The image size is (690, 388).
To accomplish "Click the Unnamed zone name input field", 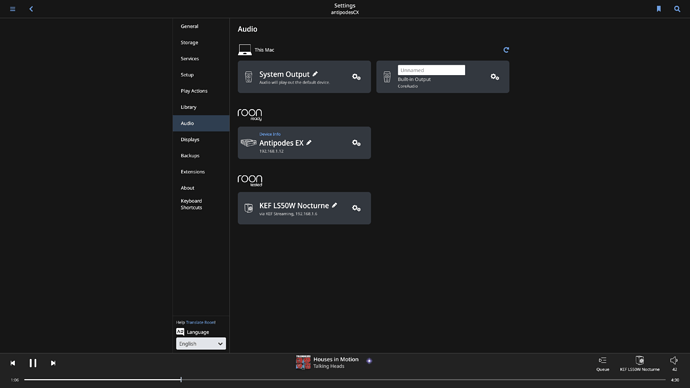I will click(431, 70).
